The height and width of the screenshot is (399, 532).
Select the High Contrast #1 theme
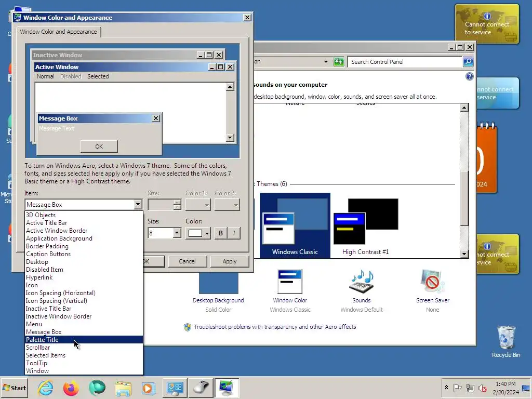[365, 225]
